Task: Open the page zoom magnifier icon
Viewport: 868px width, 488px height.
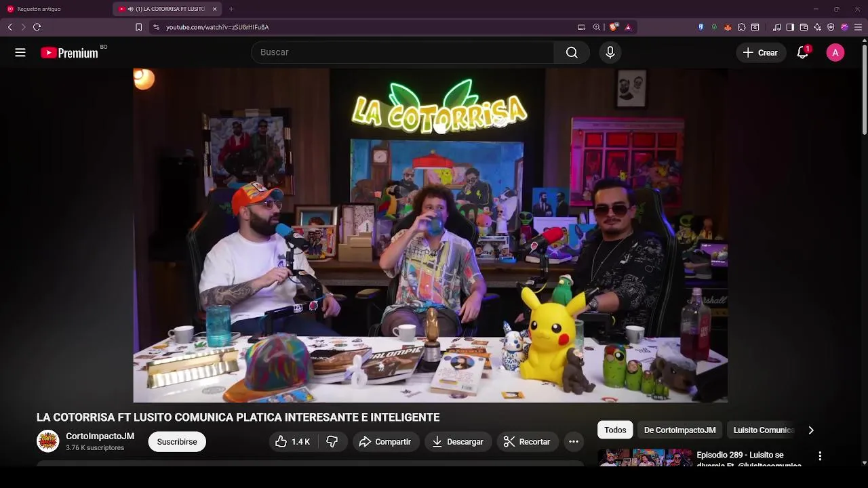Action: click(x=597, y=27)
